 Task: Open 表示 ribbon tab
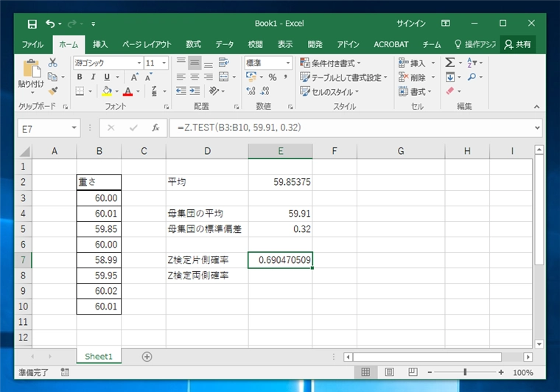pyautogui.click(x=285, y=44)
